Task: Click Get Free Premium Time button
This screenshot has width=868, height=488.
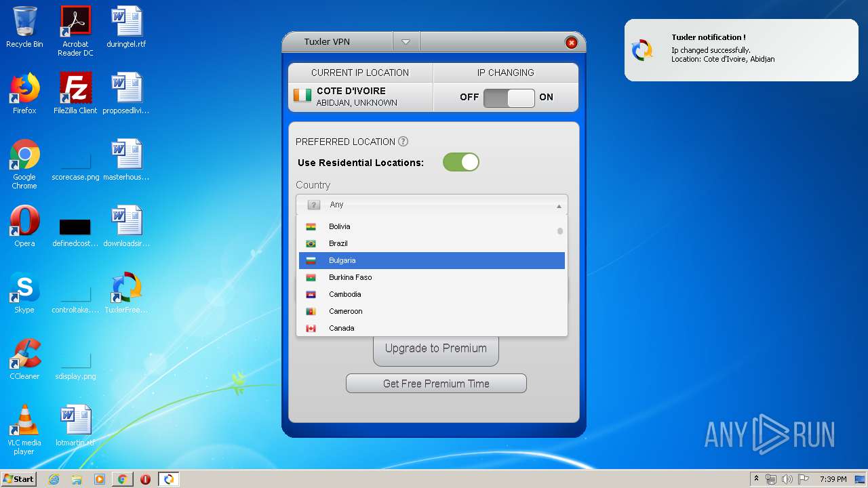Action: (436, 384)
